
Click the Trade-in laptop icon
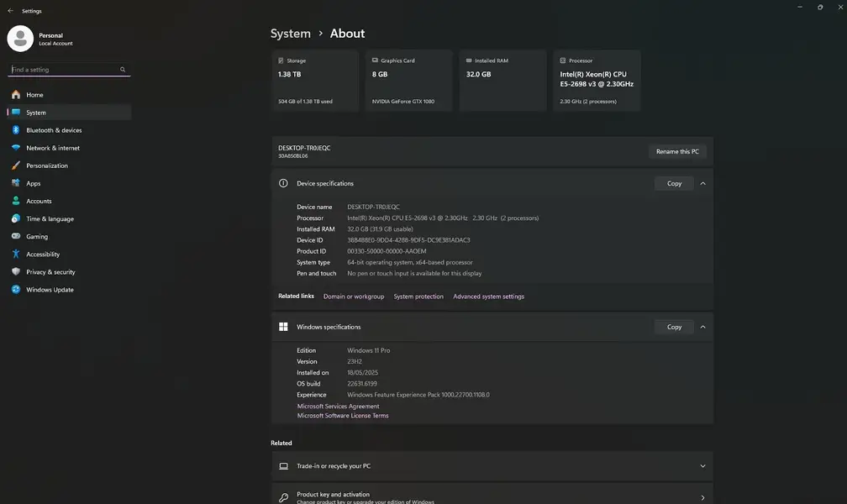(x=283, y=465)
